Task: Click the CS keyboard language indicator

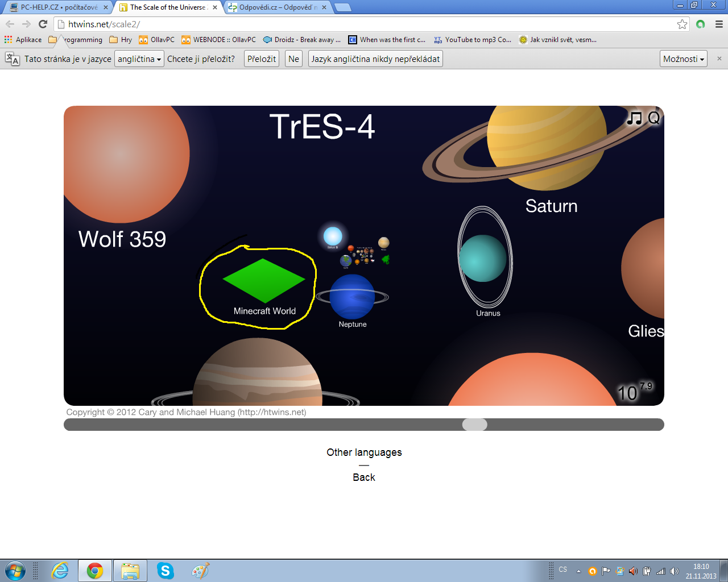Action: tap(563, 569)
